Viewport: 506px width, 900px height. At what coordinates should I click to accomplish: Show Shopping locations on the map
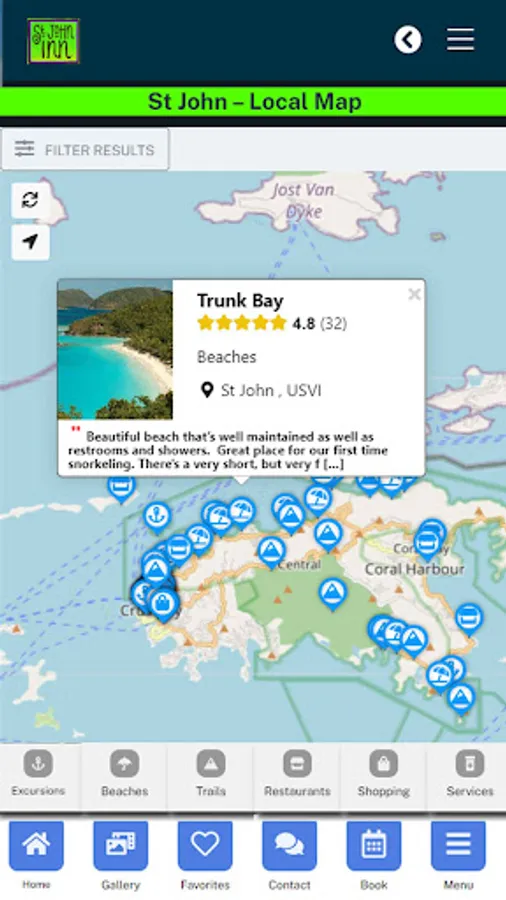click(x=383, y=774)
